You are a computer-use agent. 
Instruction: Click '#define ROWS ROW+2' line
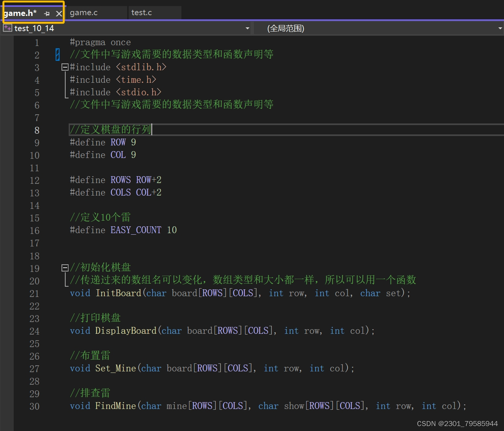pyautogui.click(x=116, y=180)
